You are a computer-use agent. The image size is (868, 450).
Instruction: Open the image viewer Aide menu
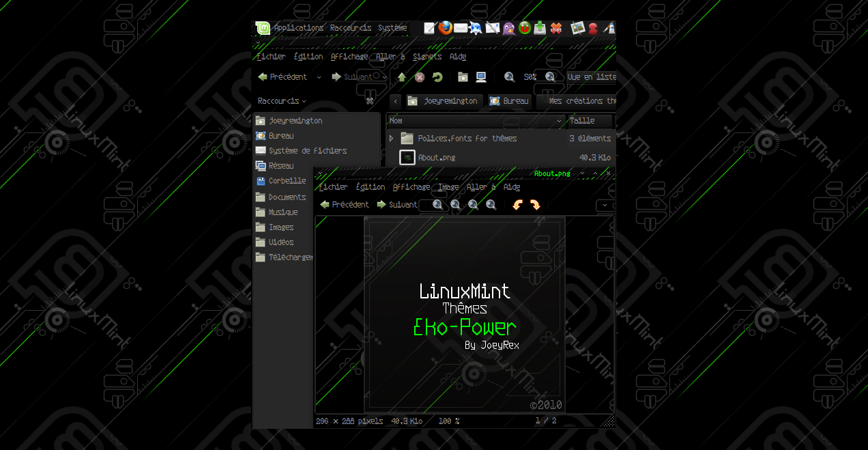[512, 187]
